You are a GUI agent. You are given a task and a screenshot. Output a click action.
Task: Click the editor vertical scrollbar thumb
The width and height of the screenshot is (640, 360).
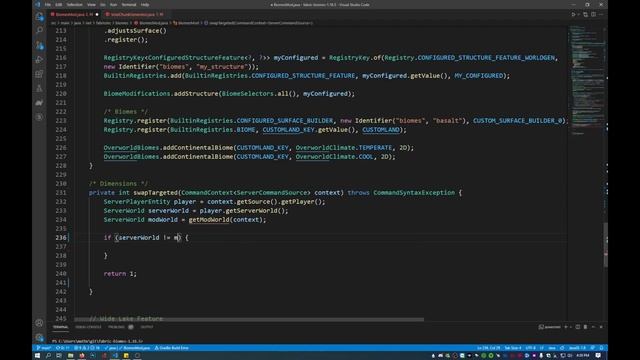(605, 244)
